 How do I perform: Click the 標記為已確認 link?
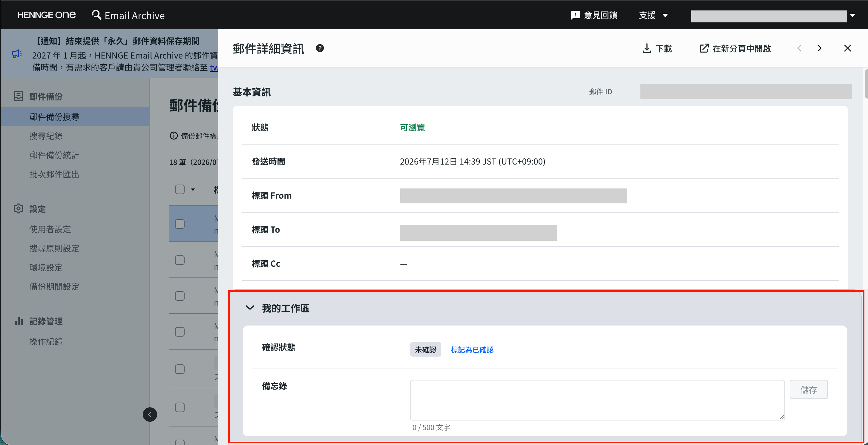click(x=472, y=350)
